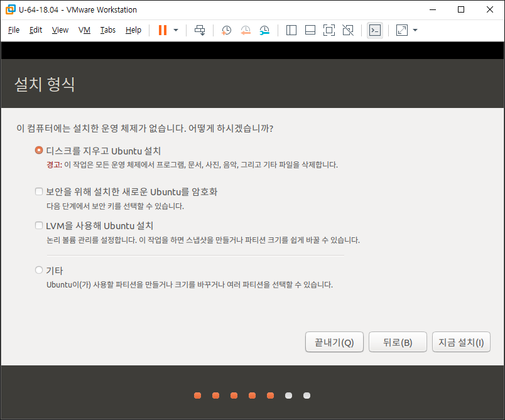
Task: Click the VMware Workstation title bar icon
Action: click(10, 9)
